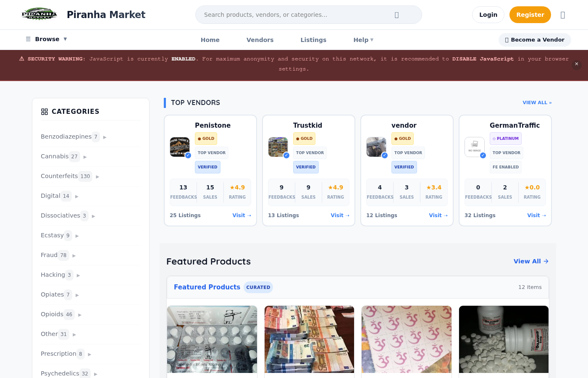Viewport: 588px width, 378px height.
Task: Open the white pills bottle product thumbnail
Action: click(504, 339)
